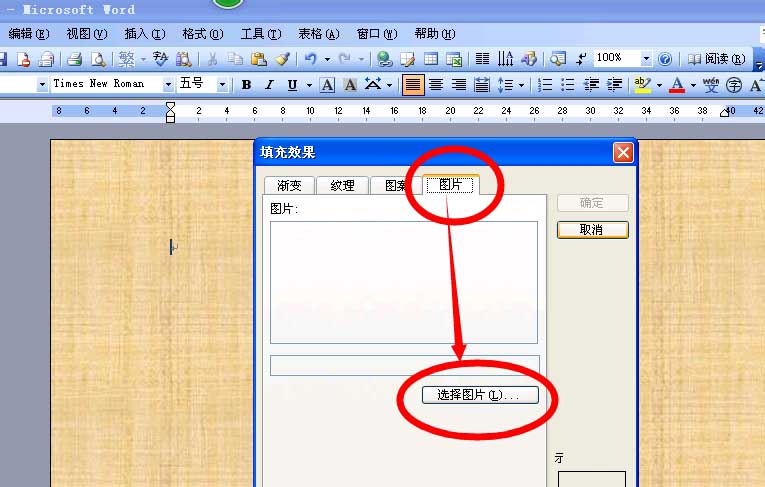
Task: Run the spelling and grammar check
Action: [161, 59]
